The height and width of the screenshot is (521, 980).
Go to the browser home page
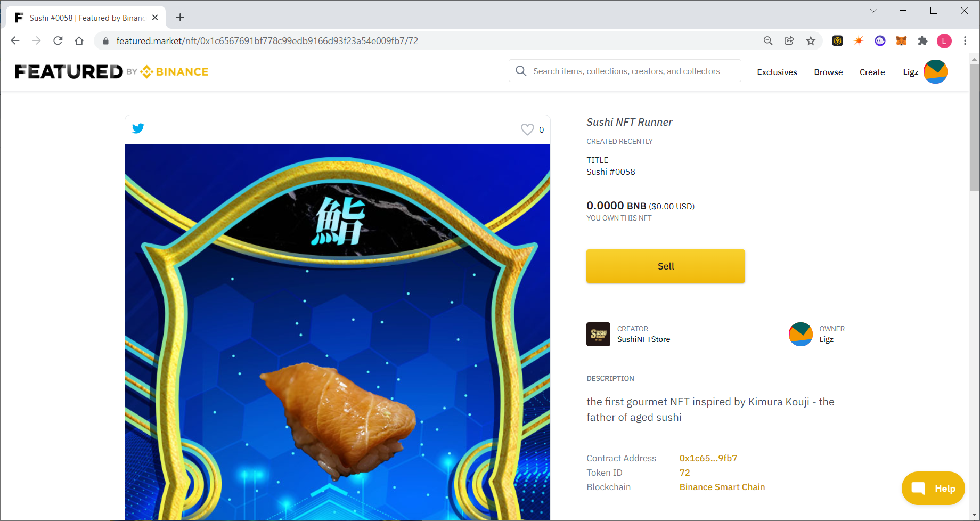click(79, 41)
